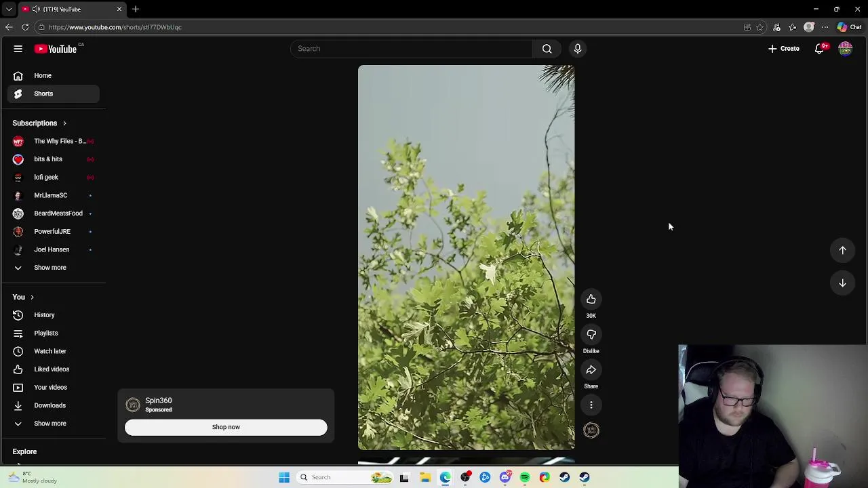Open Home in sidebar
Screen dimensions: 868x488
pos(54,75)
